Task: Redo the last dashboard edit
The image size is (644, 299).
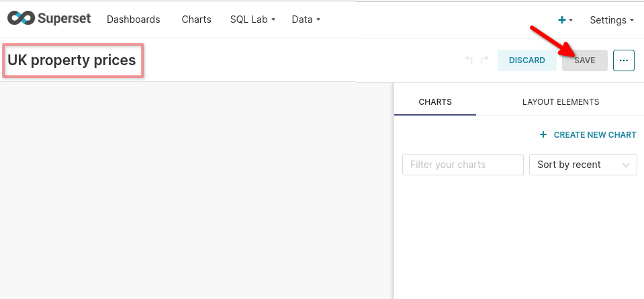Action: point(484,60)
